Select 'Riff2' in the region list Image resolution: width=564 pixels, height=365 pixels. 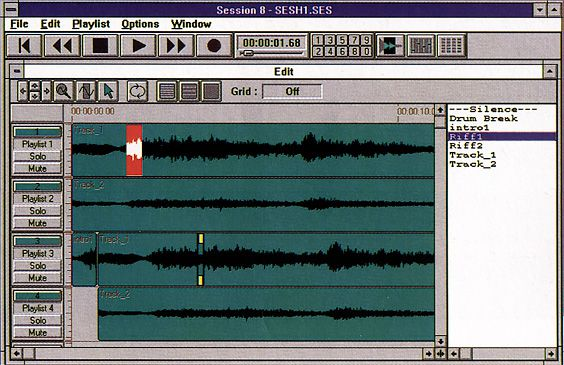pyautogui.click(x=502, y=146)
